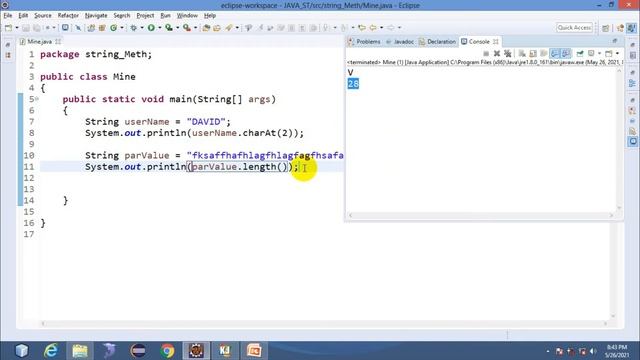This screenshot has width=640, height=360.
Task: Expand the New Java Class dropdown arrow
Action: coord(122,28)
